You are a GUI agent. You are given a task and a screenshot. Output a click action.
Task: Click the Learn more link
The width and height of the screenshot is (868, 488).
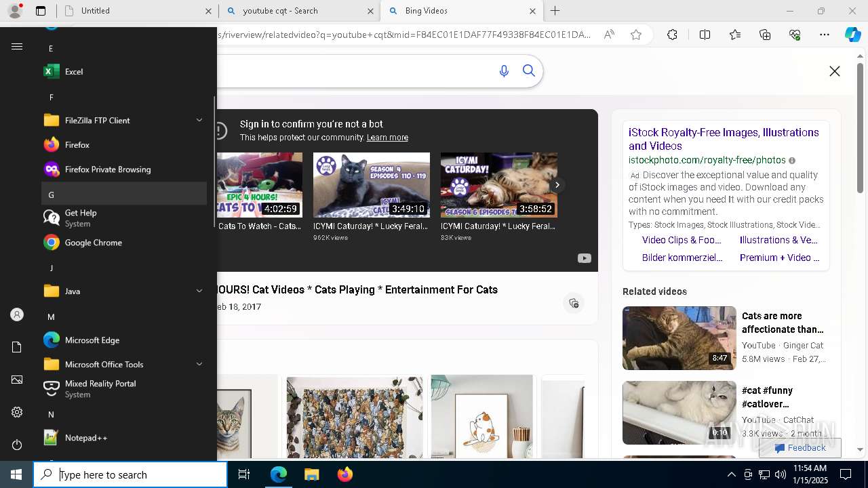[387, 138]
